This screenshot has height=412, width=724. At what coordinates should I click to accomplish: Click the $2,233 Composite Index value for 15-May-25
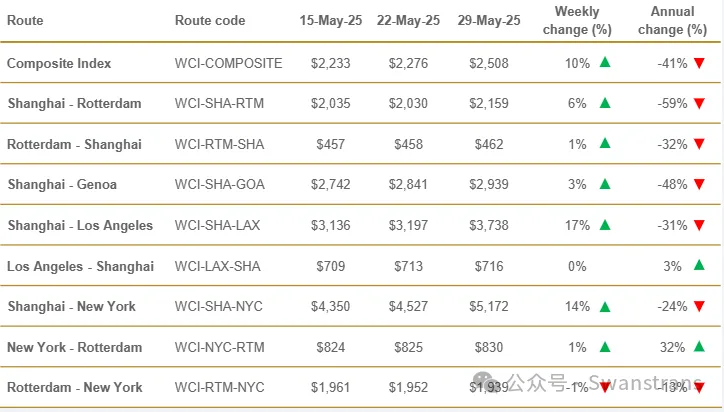(331, 63)
